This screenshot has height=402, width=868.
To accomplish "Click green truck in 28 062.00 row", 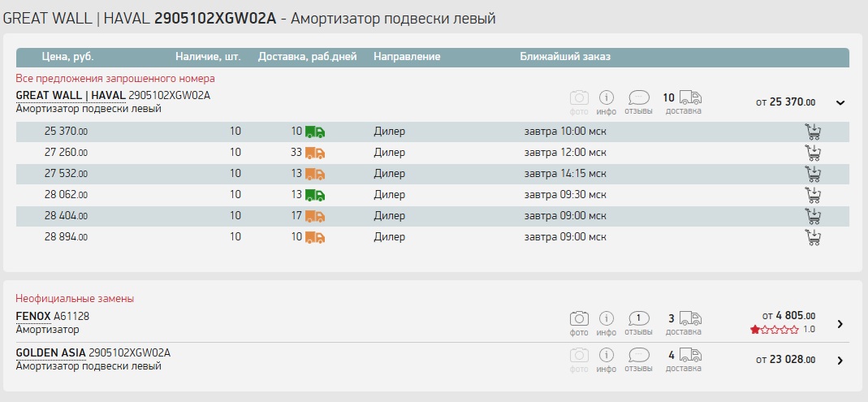I will click(315, 195).
